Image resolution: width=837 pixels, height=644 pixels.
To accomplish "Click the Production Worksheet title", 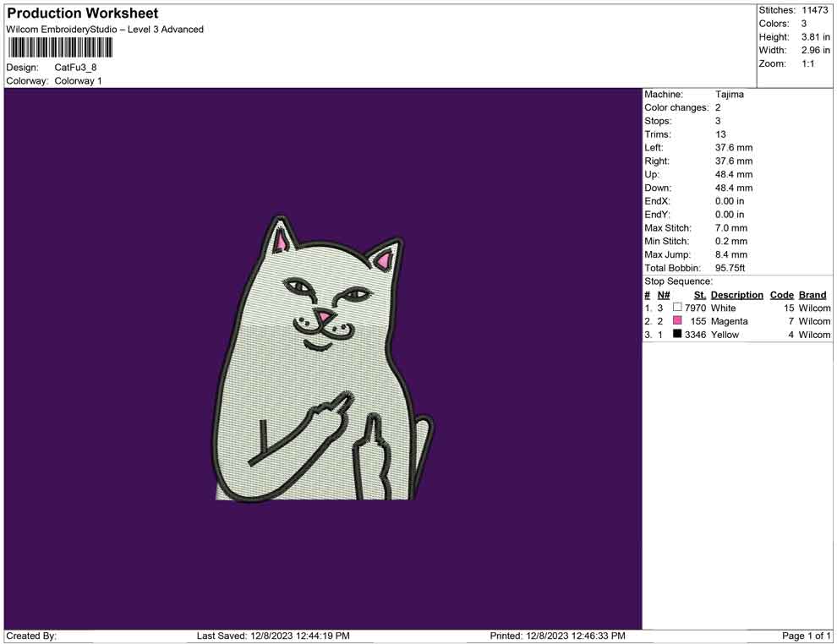I will pyautogui.click(x=81, y=13).
